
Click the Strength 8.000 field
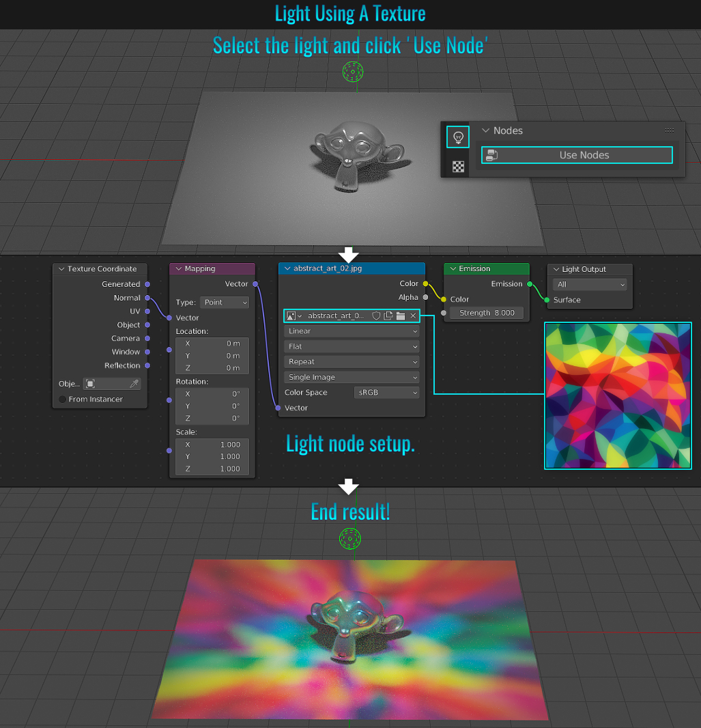coord(487,313)
